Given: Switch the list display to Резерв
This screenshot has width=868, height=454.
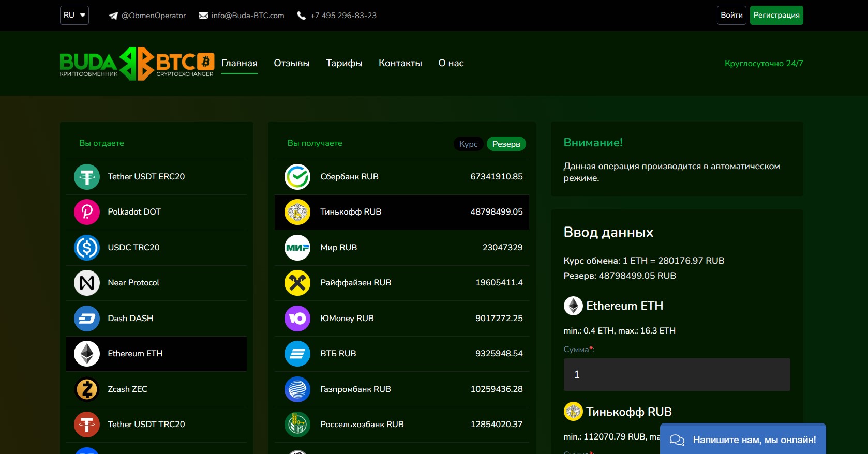Looking at the screenshot, I should coord(506,144).
